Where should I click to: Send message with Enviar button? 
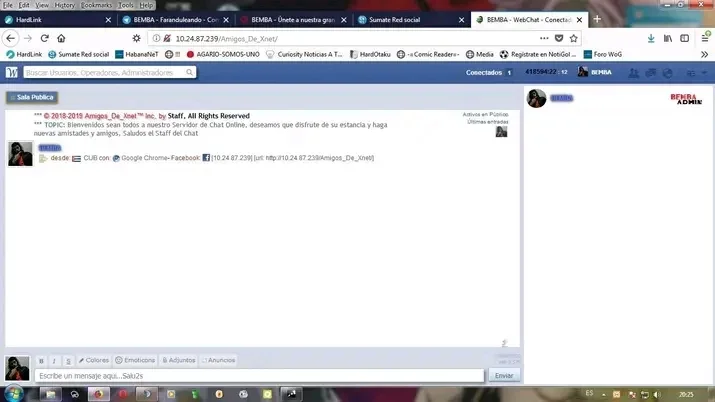point(504,376)
